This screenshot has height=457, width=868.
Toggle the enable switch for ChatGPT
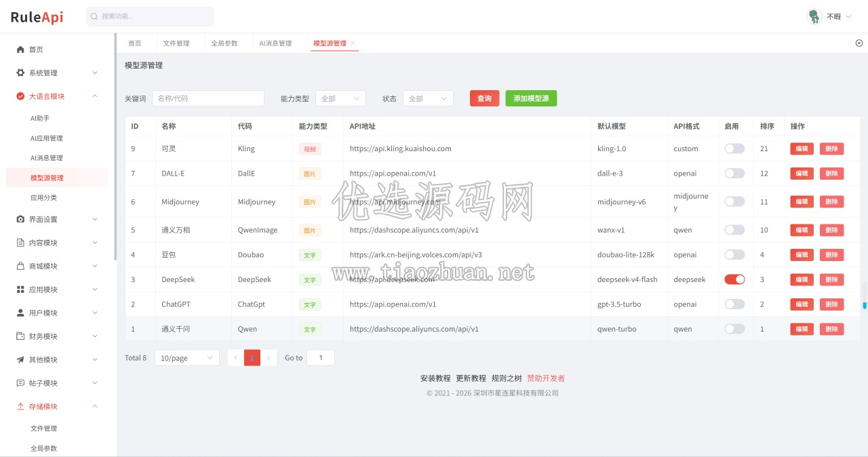(734, 304)
